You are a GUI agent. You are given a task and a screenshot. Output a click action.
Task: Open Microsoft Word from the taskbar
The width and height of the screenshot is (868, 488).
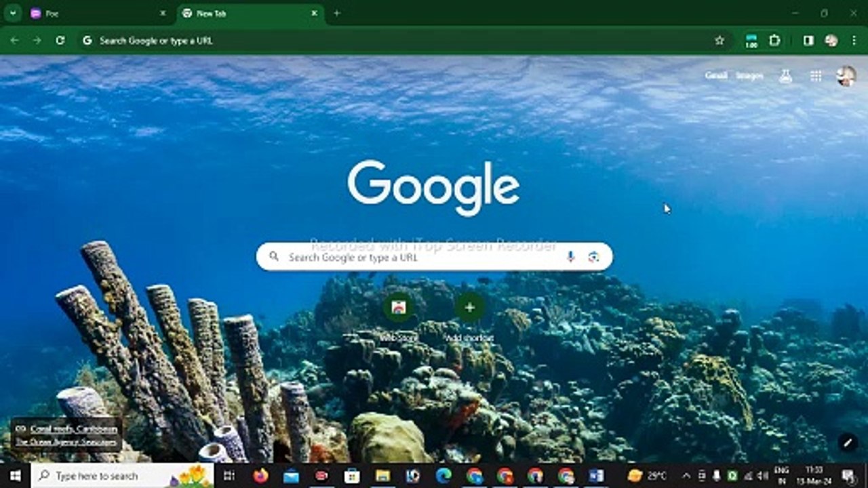point(596,476)
